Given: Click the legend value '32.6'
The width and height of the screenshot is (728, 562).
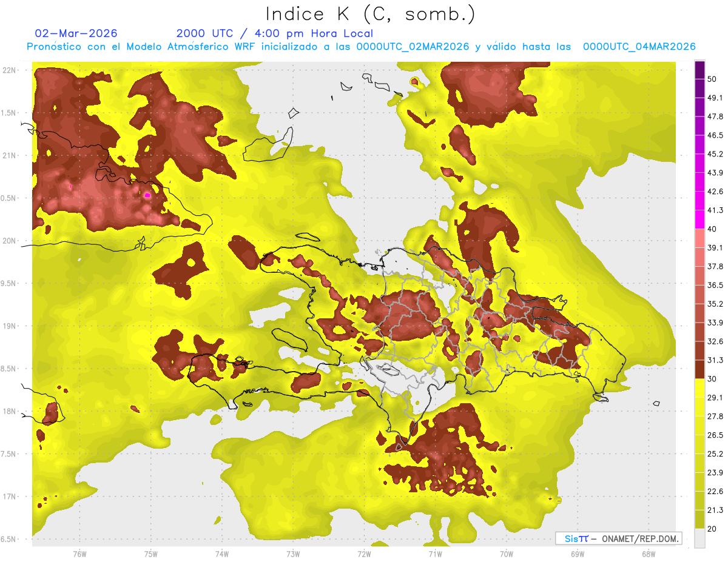Looking at the screenshot, I should point(715,342).
